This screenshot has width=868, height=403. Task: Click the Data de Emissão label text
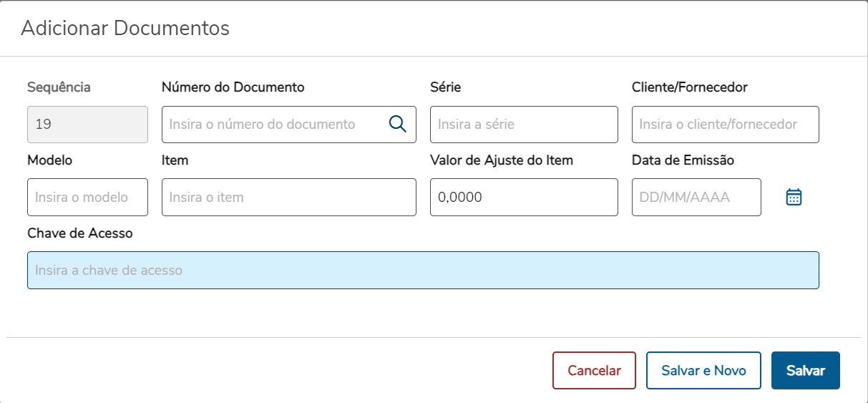coord(683,160)
